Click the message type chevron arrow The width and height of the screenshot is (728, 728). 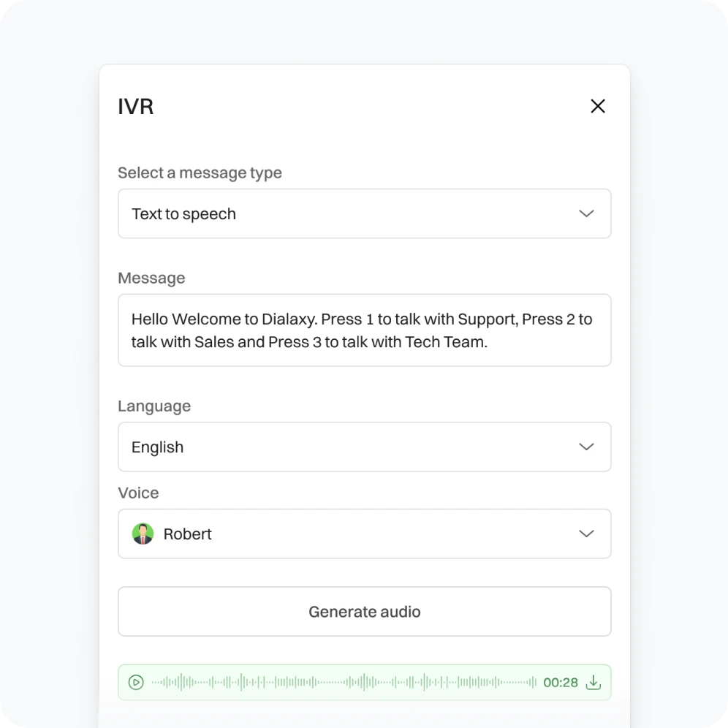(x=586, y=213)
